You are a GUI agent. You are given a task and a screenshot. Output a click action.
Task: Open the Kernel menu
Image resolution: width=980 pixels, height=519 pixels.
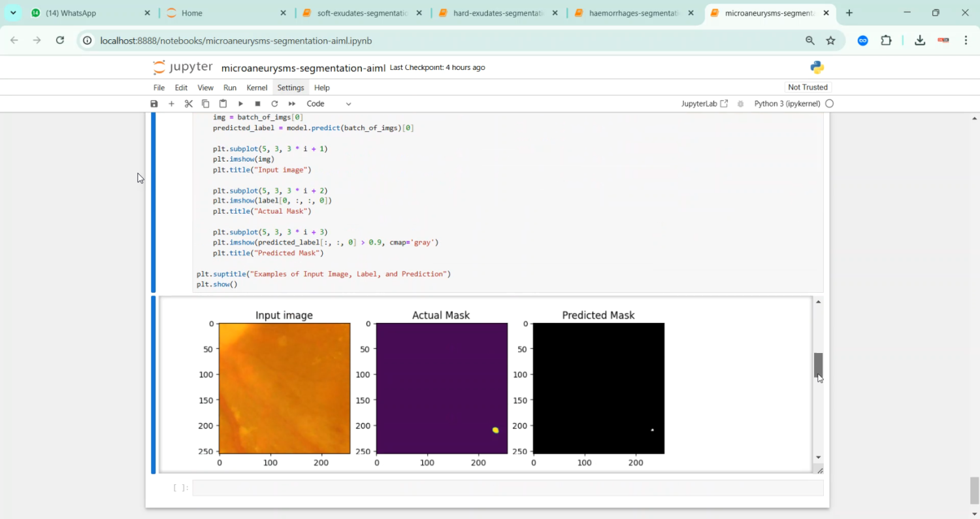(257, 88)
